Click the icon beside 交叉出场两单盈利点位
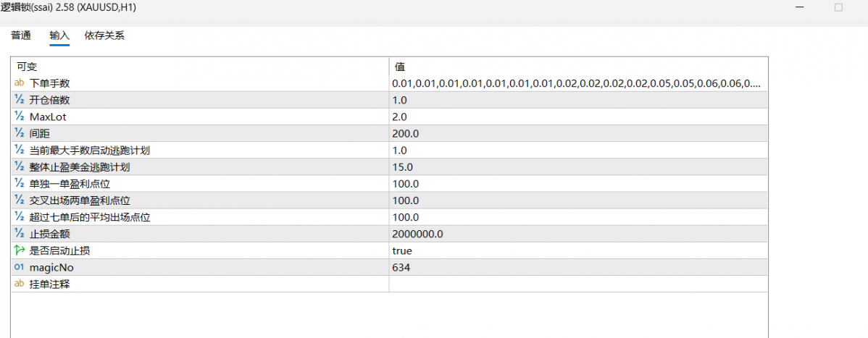The height and width of the screenshot is (338, 868). 19,200
